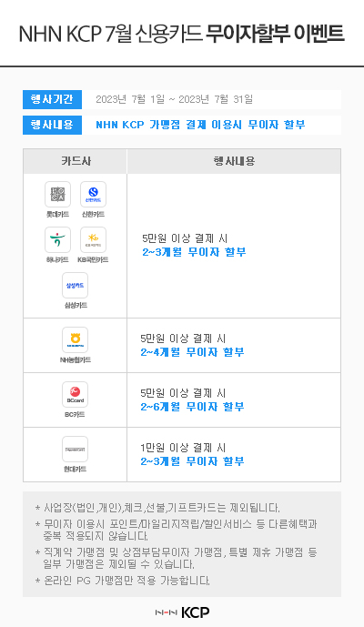The image size is (364, 627).
Task: Click the 2~6개월 무이자 할부 text
Action: [x=192, y=407]
